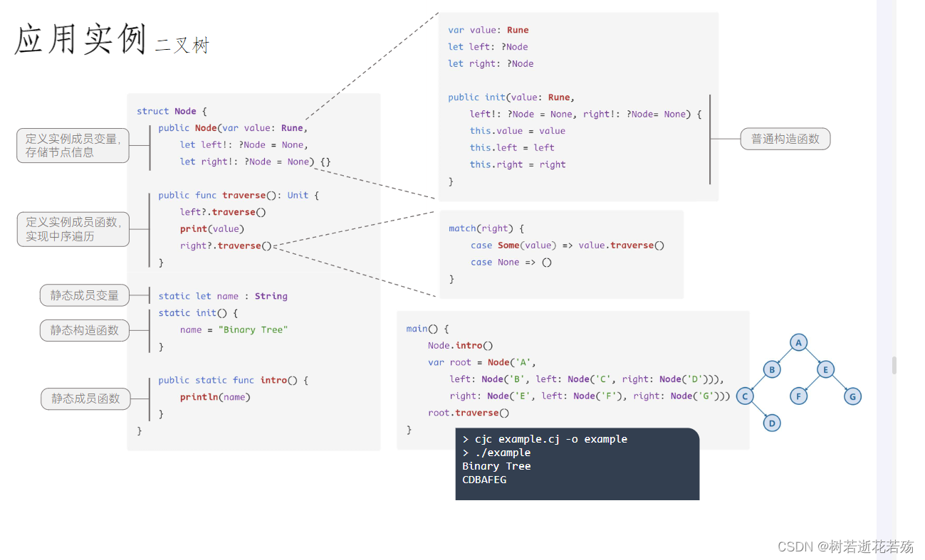Click tree node A in the diagram

pyautogui.click(x=799, y=343)
